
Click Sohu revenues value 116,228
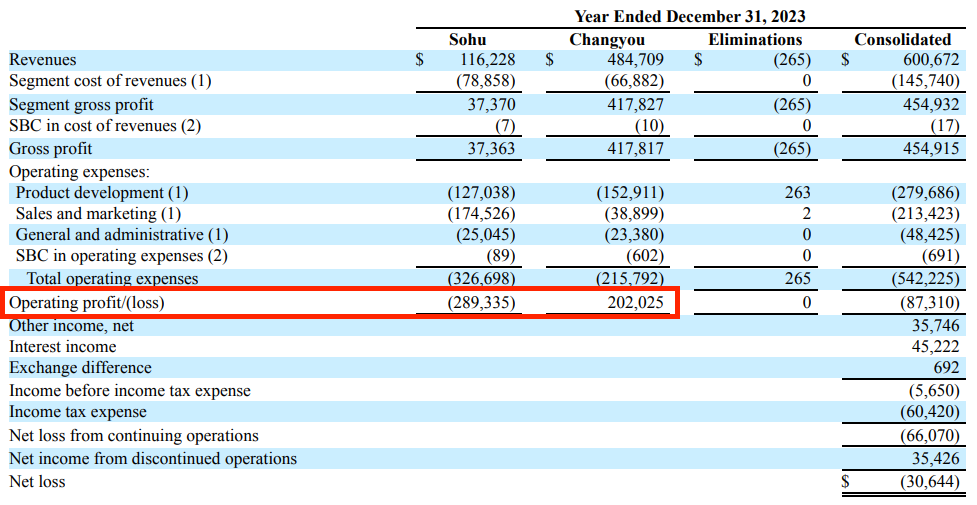click(488, 60)
